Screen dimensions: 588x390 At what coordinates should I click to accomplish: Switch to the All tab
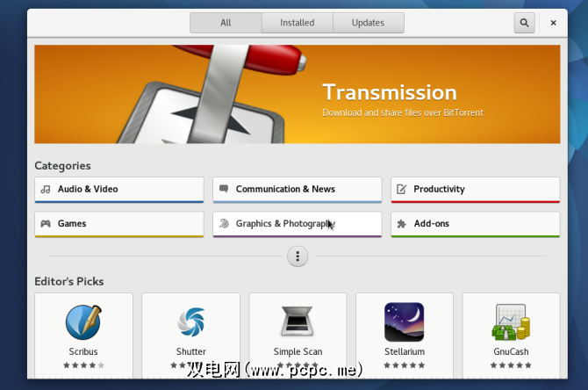226,23
